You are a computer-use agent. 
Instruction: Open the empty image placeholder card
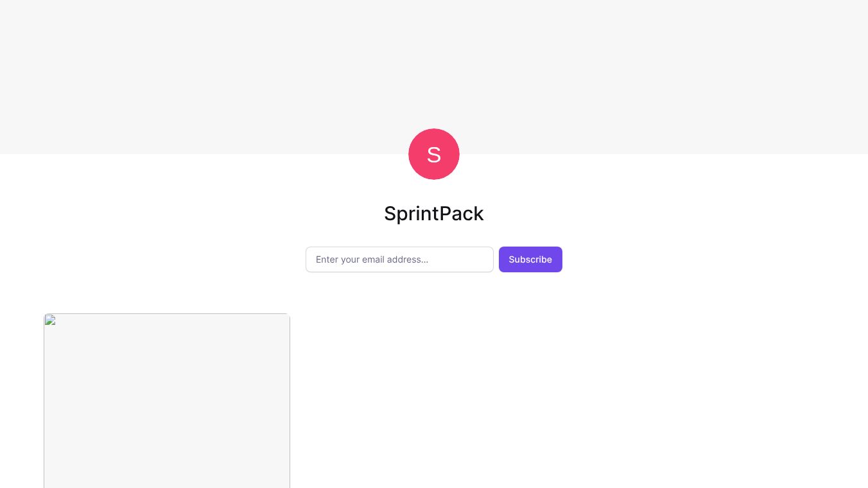(x=167, y=401)
